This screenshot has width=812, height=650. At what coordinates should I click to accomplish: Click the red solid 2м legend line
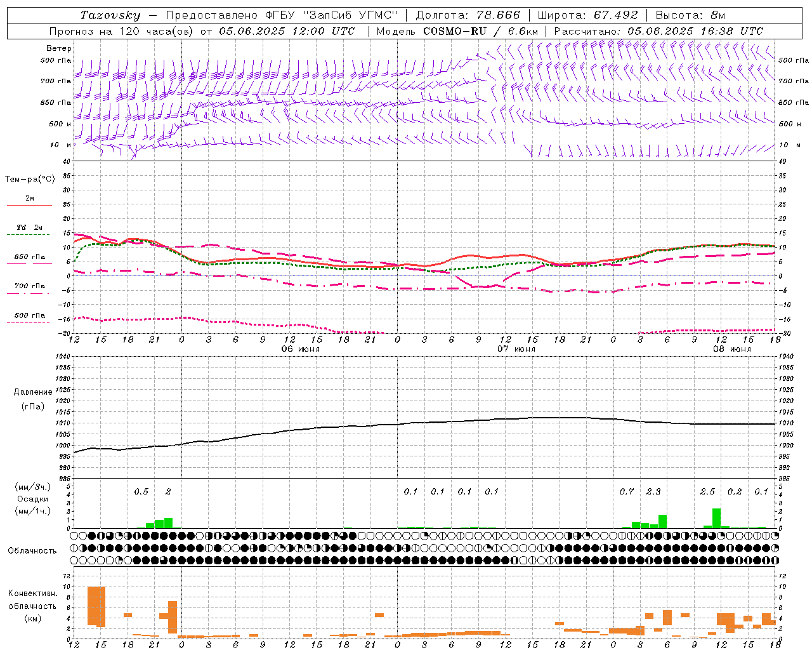pos(29,205)
